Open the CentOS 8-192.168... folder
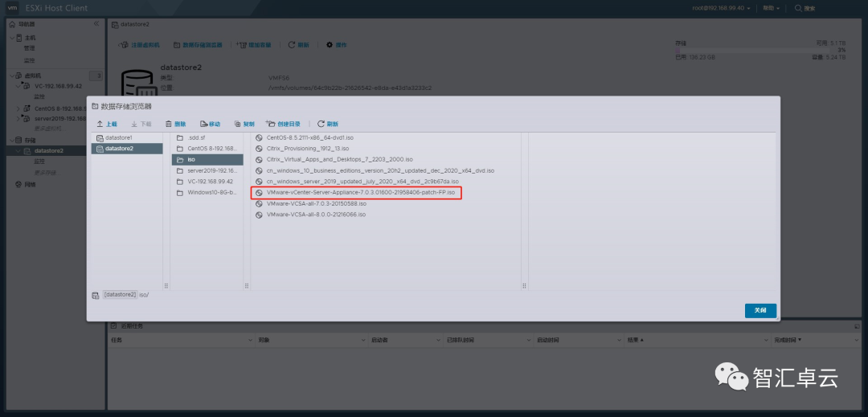This screenshot has width=868, height=417. point(207,149)
